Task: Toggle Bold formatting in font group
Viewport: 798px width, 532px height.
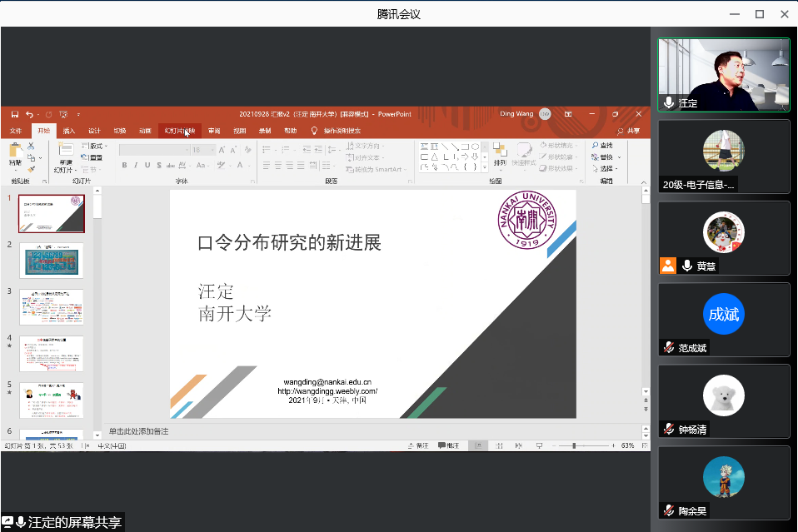Action: tap(124, 165)
